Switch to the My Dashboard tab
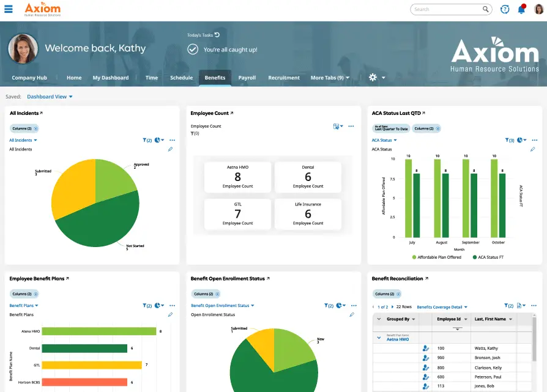This screenshot has height=392, width=547. (111, 78)
